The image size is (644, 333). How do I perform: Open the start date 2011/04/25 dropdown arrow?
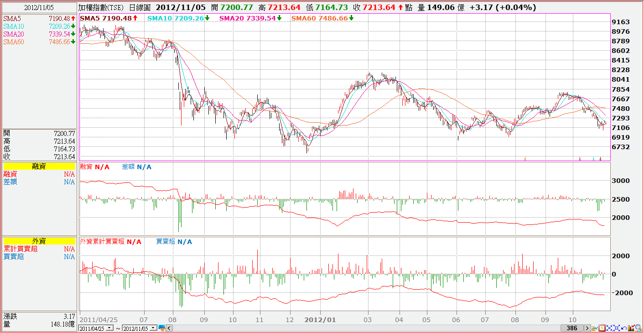109,328
